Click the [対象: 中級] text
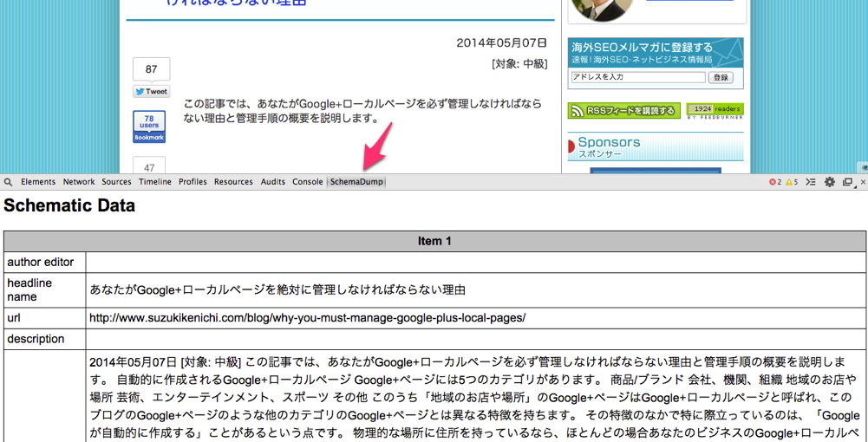The width and height of the screenshot is (868, 442). coord(519,64)
